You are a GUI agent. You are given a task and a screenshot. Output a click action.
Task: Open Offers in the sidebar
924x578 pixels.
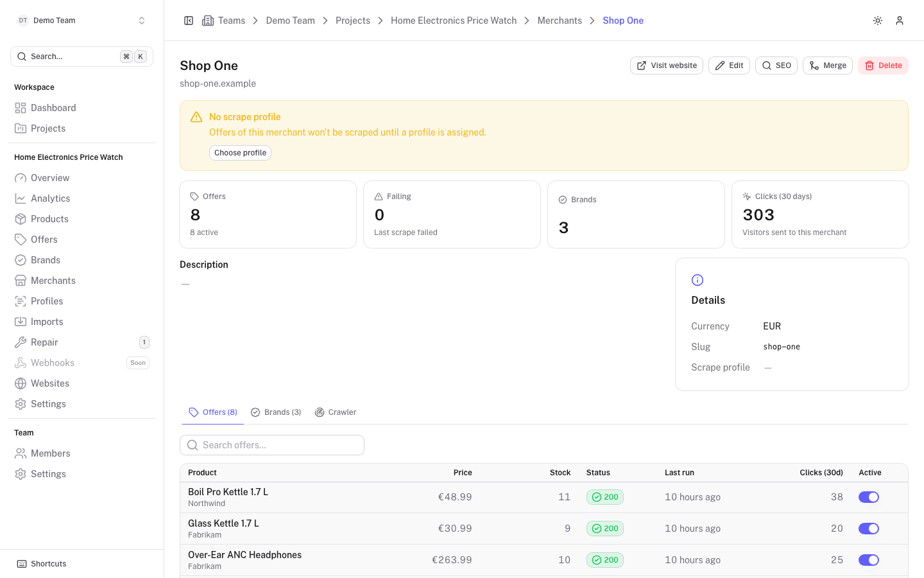(x=81, y=240)
